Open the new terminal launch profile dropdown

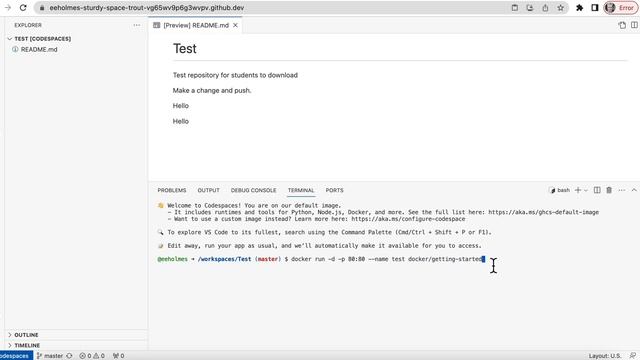[x=586, y=190]
